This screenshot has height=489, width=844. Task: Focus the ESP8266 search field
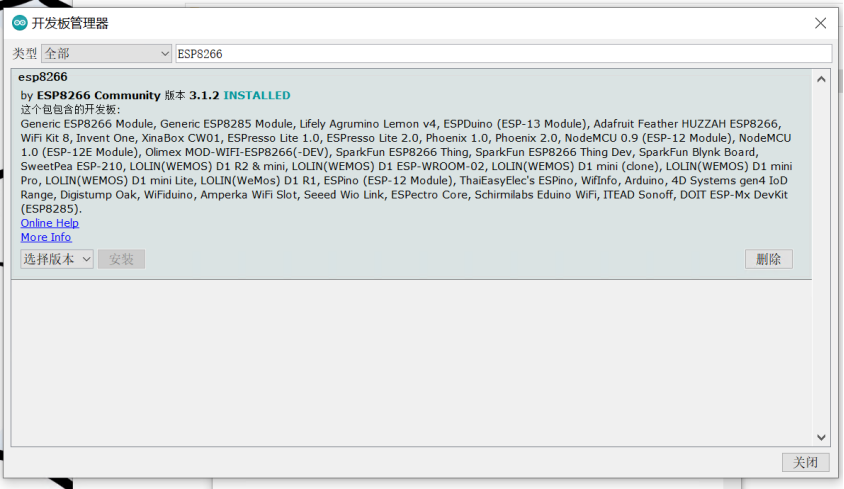coord(503,54)
